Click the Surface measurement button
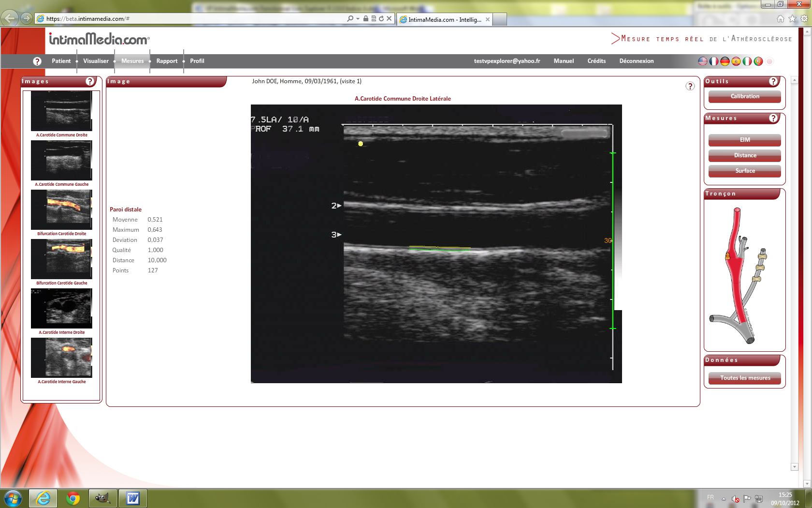The width and height of the screenshot is (812, 508). click(x=744, y=171)
